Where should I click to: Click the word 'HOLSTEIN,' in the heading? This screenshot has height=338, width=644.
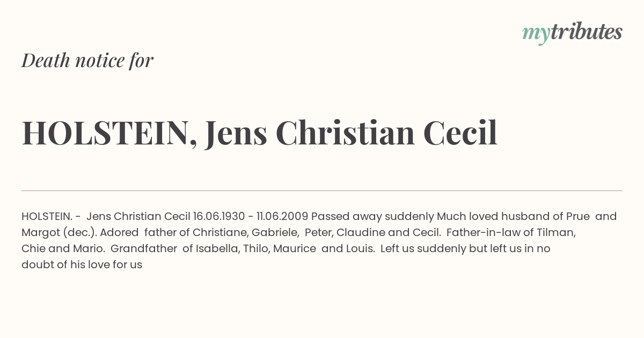tap(109, 133)
